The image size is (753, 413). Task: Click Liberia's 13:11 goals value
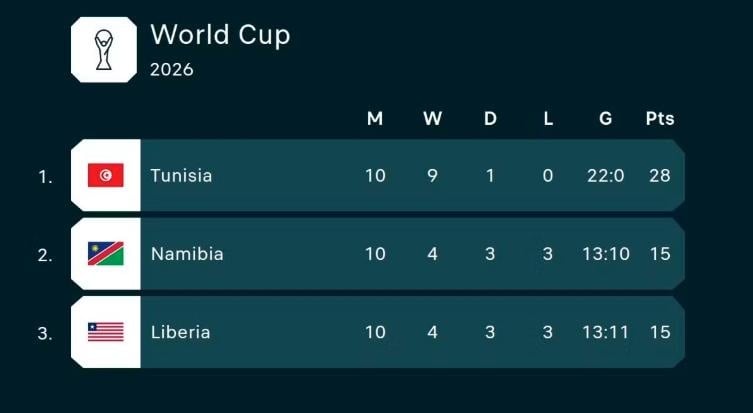(605, 332)
